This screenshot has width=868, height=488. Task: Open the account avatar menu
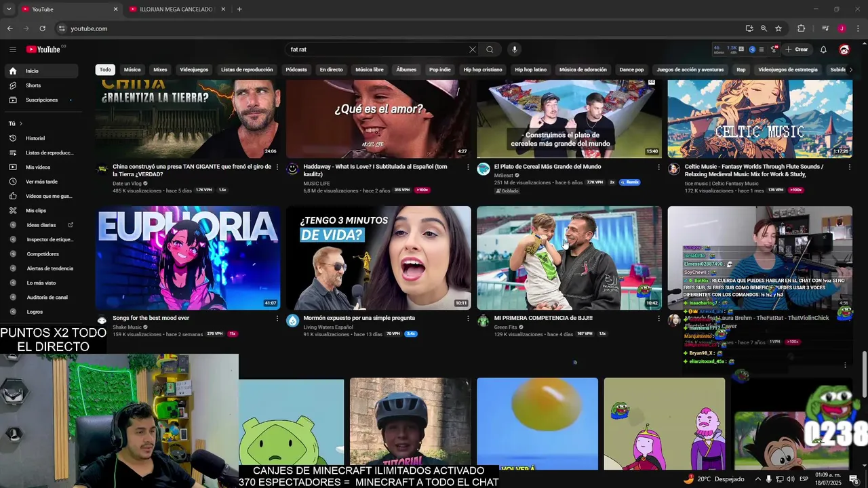844,49
